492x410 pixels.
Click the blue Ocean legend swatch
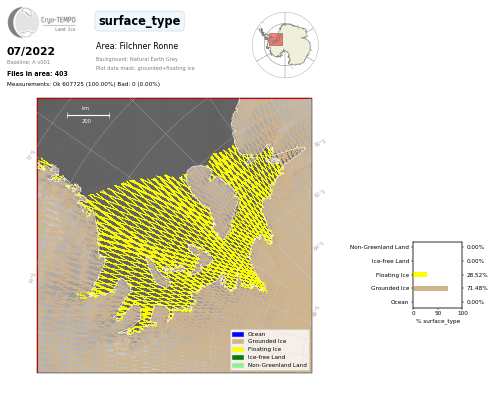(238, 334)
